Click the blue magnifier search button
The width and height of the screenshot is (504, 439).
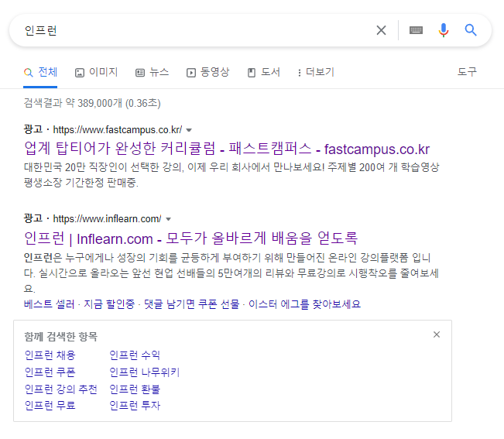[471, 30]
